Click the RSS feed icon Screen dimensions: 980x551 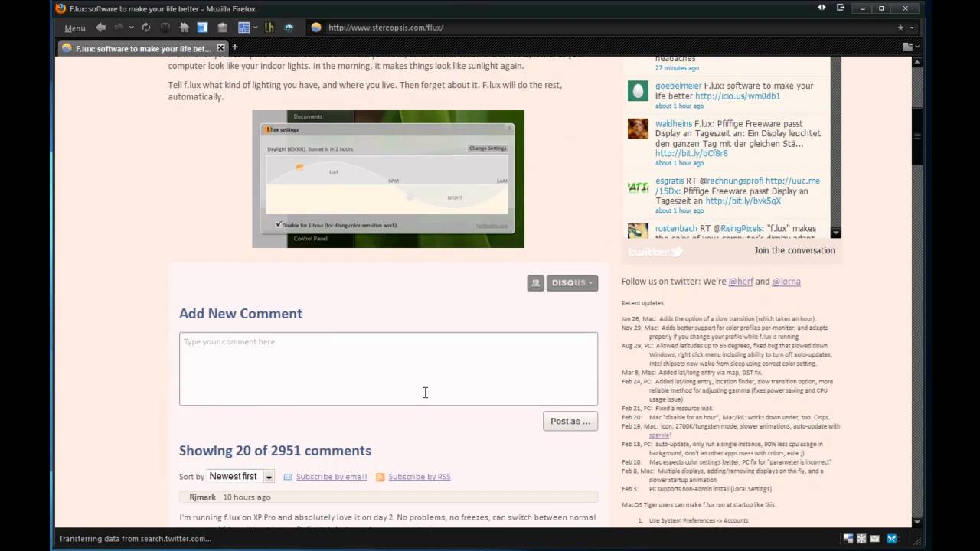[381, 477]
